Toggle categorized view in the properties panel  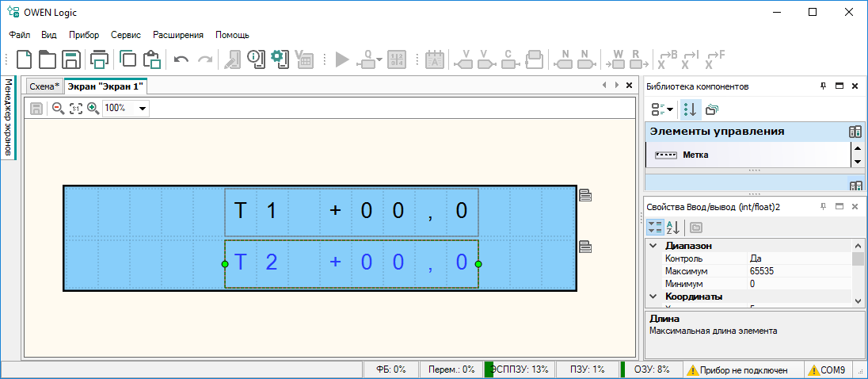[655, 228]
